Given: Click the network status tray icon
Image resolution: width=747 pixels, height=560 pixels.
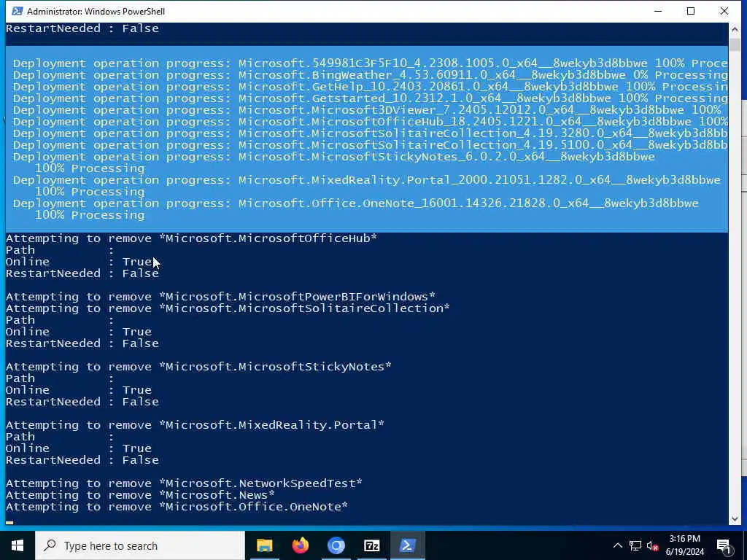Looking at the screenshot, I should [635, 545].
